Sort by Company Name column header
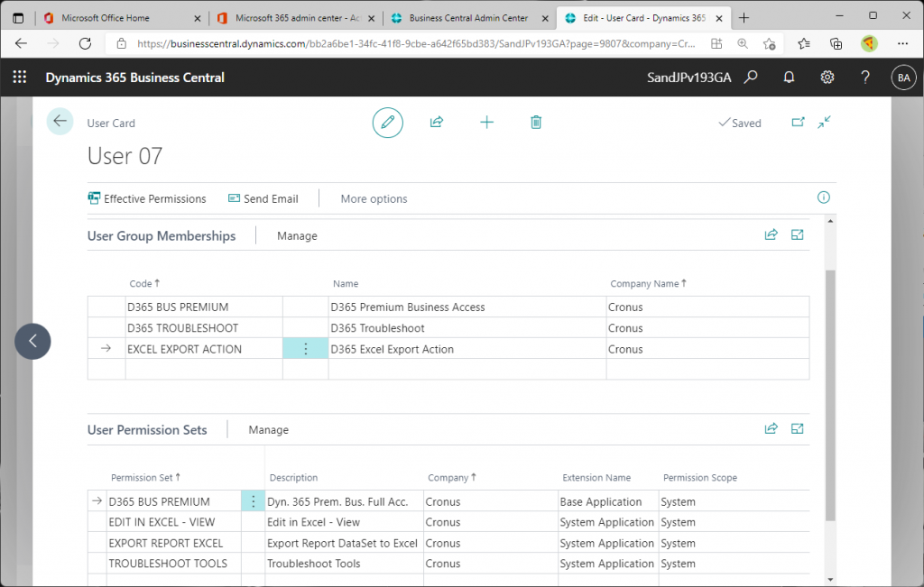 [648, 284]
